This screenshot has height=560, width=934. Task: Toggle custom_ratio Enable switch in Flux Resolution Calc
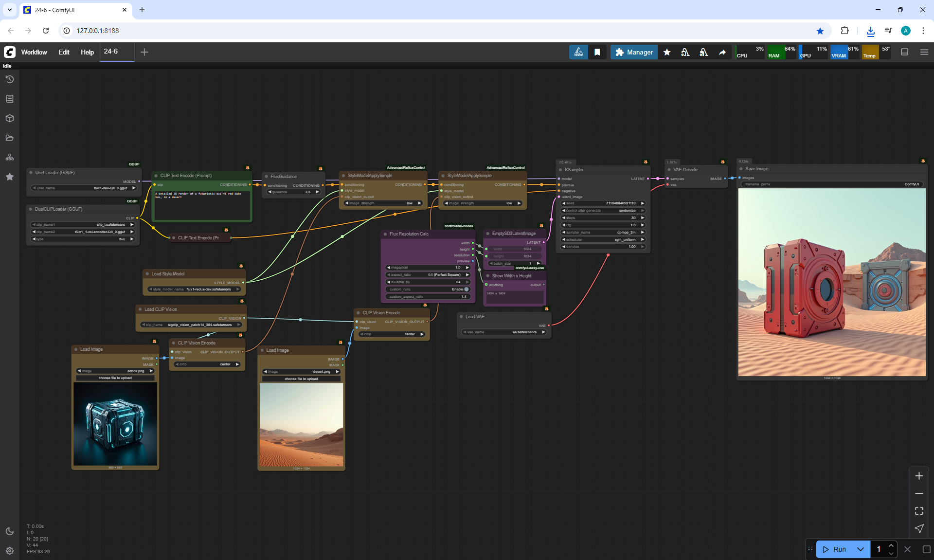coord(466,289)
